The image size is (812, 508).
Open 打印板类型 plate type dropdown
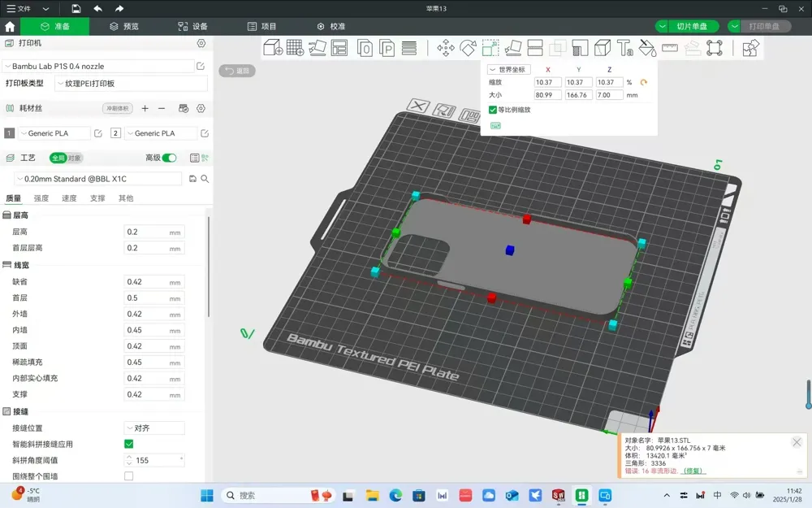[132, 84]
